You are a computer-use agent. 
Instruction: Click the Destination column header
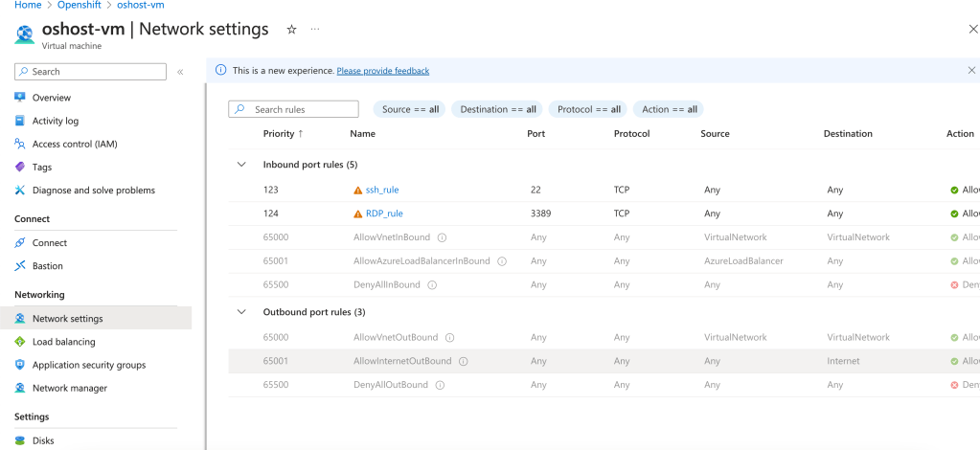point(848,134)
